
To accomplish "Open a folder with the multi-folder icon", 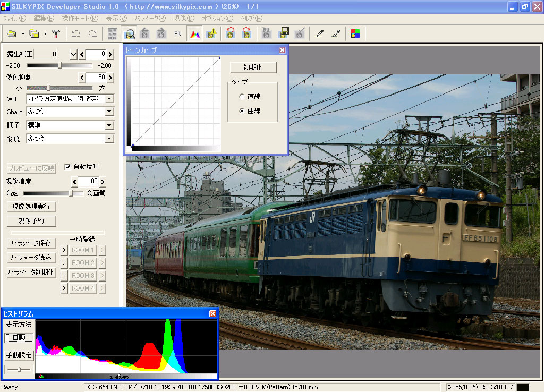I will pos(34,33).
